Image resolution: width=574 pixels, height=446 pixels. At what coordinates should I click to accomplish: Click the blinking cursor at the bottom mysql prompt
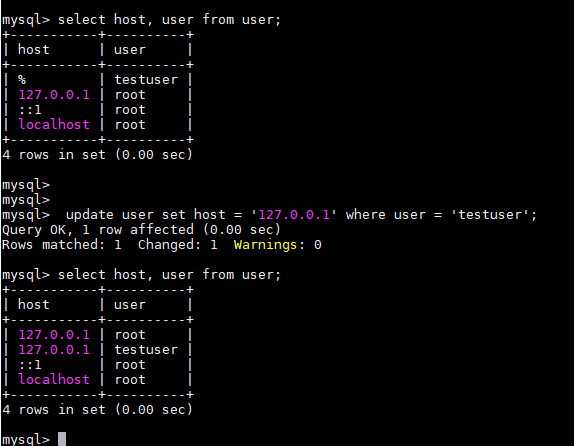coord(62,439)
